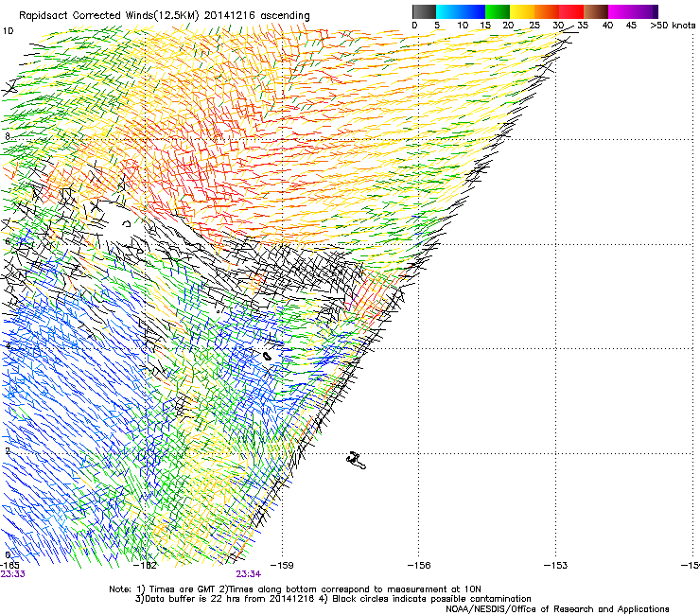This screenshot has height=615, width=700.
Task: Click the '6' latitude axis label
Action: coord(8,241)
